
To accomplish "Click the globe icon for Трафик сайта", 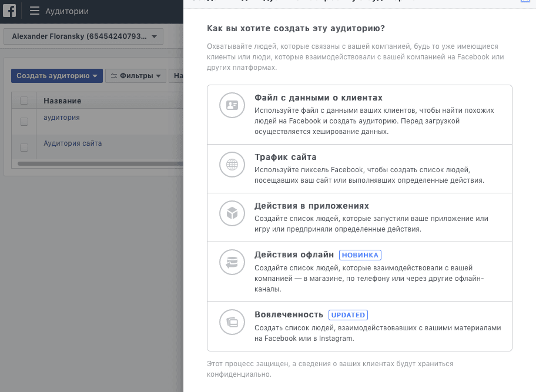I will coord(232,165).
